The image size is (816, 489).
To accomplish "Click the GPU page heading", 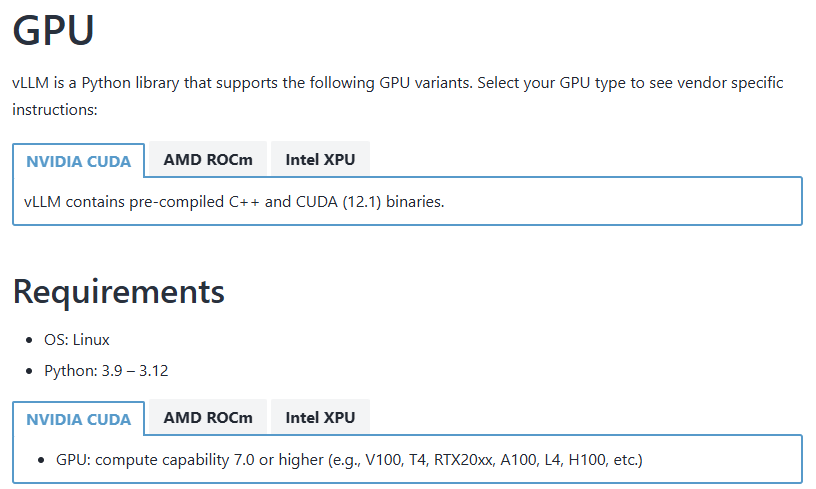I will tap(53, 30).
